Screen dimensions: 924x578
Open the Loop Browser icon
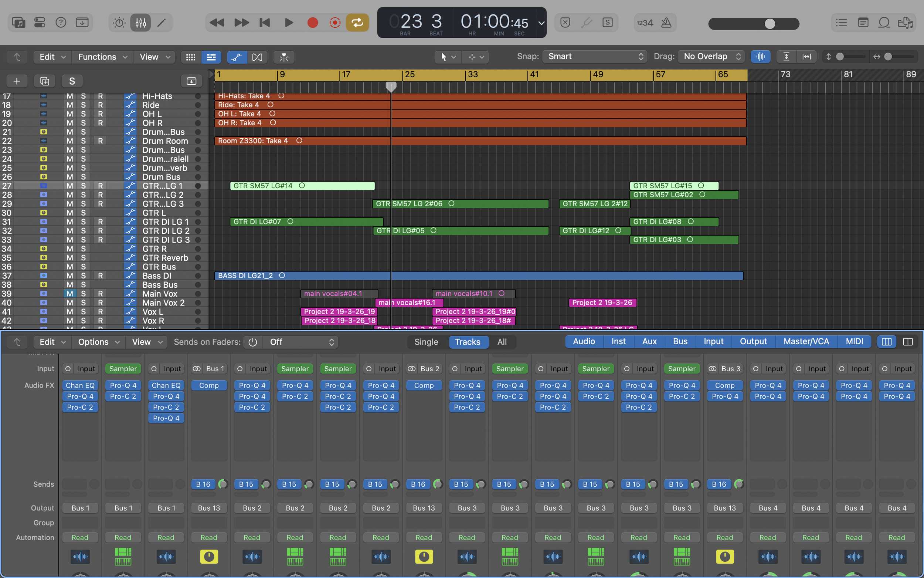coord(884,23)
